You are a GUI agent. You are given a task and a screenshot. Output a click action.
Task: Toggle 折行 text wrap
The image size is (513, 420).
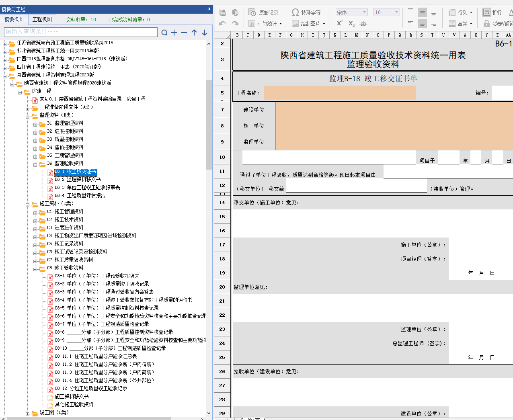click(492, 12)
